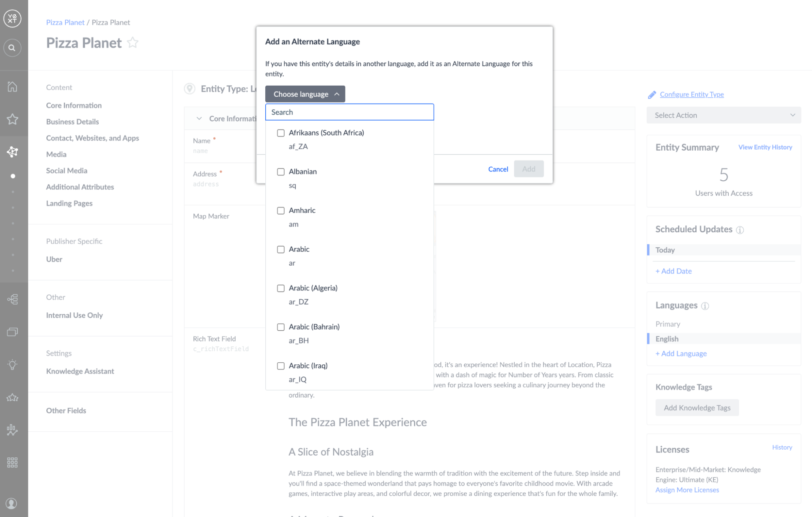
Task: Click Assign More Licenses link
Action: click(687, 490)
